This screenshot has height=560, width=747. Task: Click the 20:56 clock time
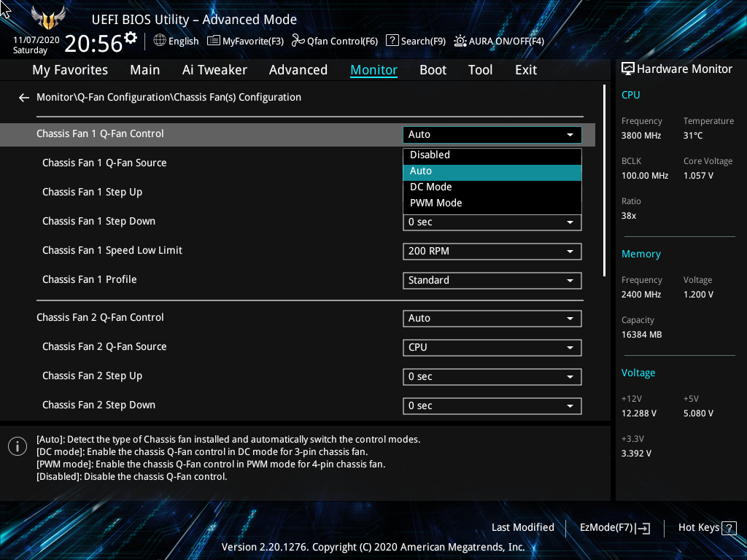[93, 44]
